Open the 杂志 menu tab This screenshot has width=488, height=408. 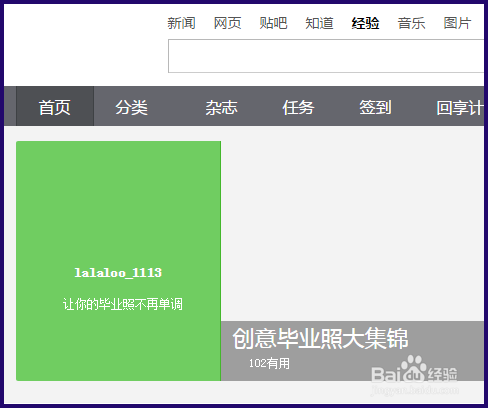pos(222,107)
